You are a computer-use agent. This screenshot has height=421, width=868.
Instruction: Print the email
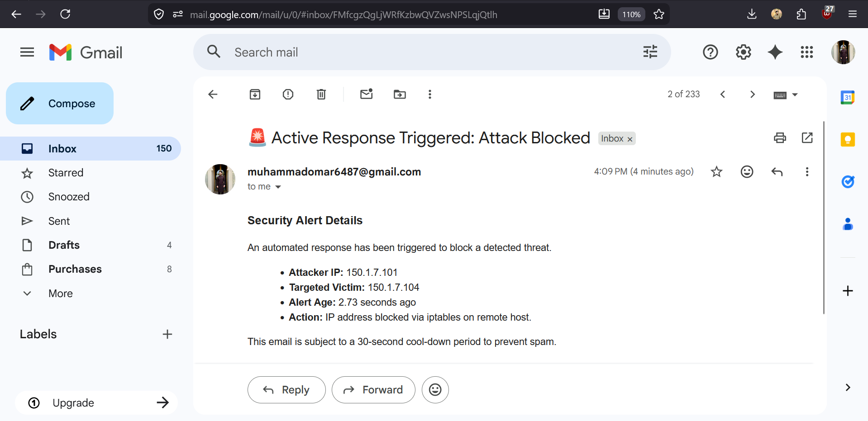click(780, 138)
